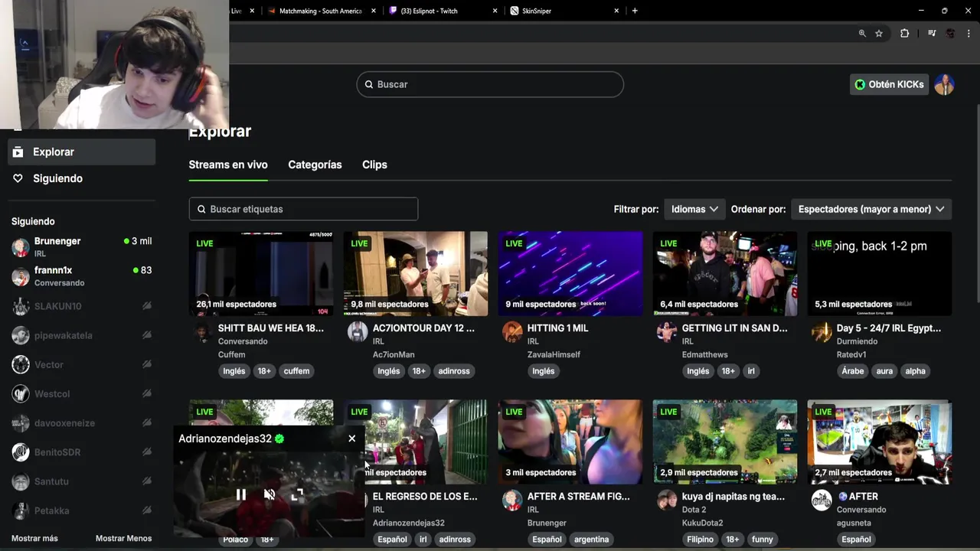Open AFTER A STREAM FIG... stream title
The height and width of the screenshot is (551, 980).
click(579, 497)
